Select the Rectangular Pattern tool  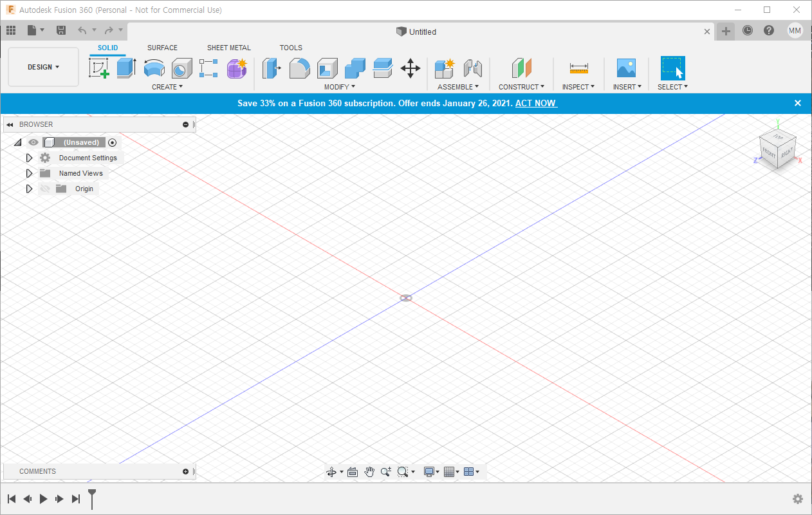click(208, 68)
